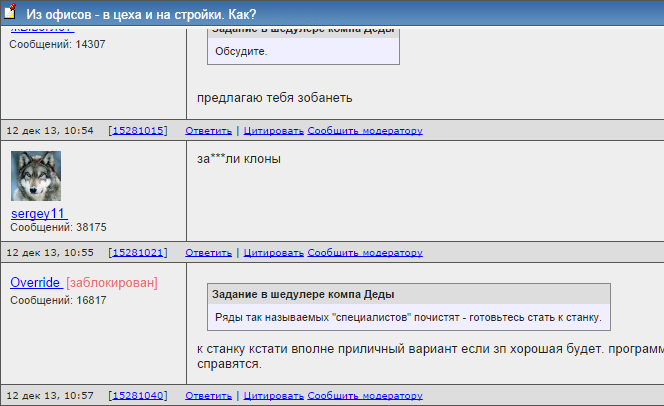Quote sergey11's 10:55 post with Цитировать
This screenshot has width=664, height=406.
(273, 252)
